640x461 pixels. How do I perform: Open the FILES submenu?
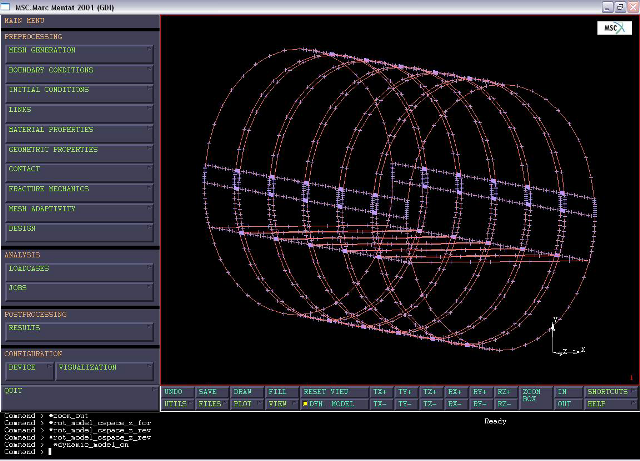click(x=212, y=404)
